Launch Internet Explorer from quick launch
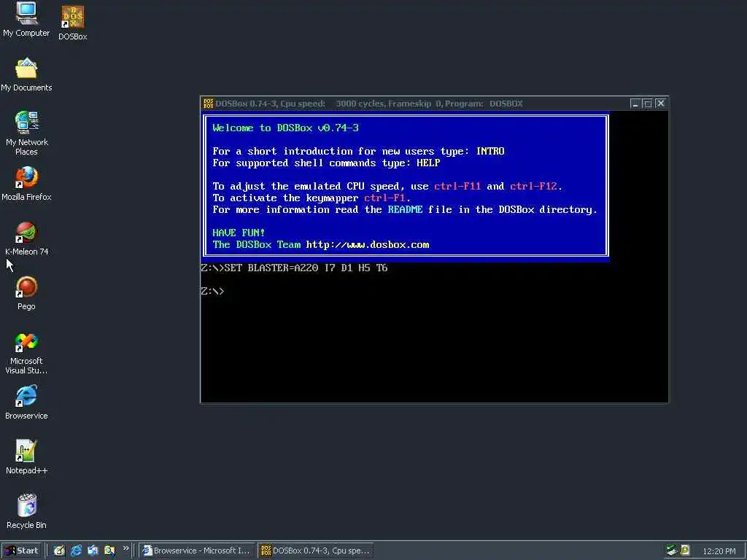This screenshot has height=560, width=747. coord(76,551)
